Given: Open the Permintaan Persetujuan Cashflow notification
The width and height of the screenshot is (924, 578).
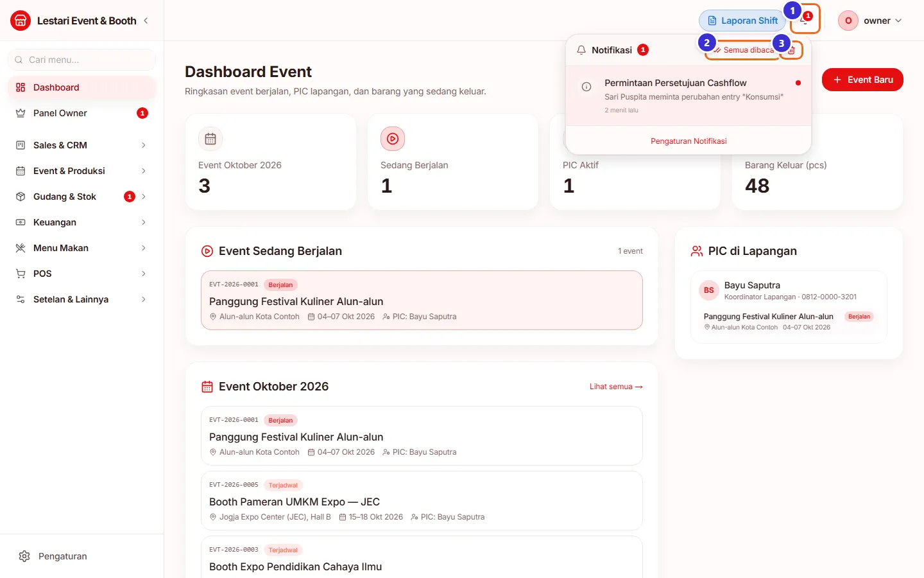Looking at the screenshot, I should click(689, 96).
